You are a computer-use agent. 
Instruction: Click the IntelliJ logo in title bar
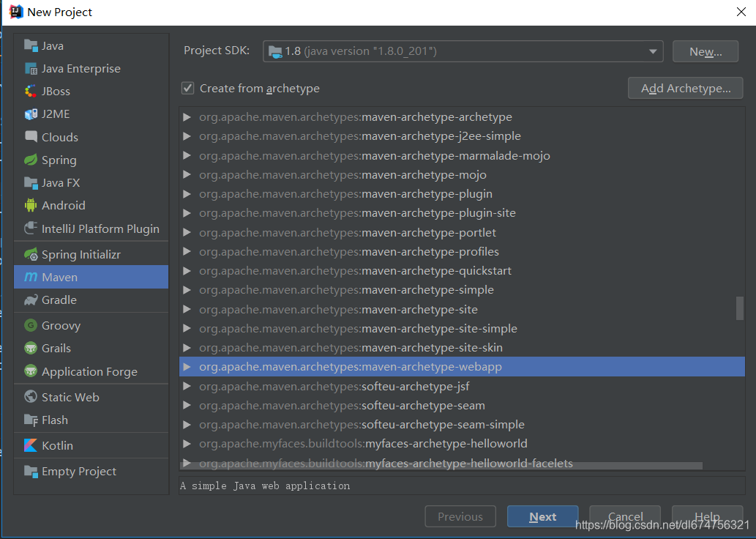click(x=16, y=12)
